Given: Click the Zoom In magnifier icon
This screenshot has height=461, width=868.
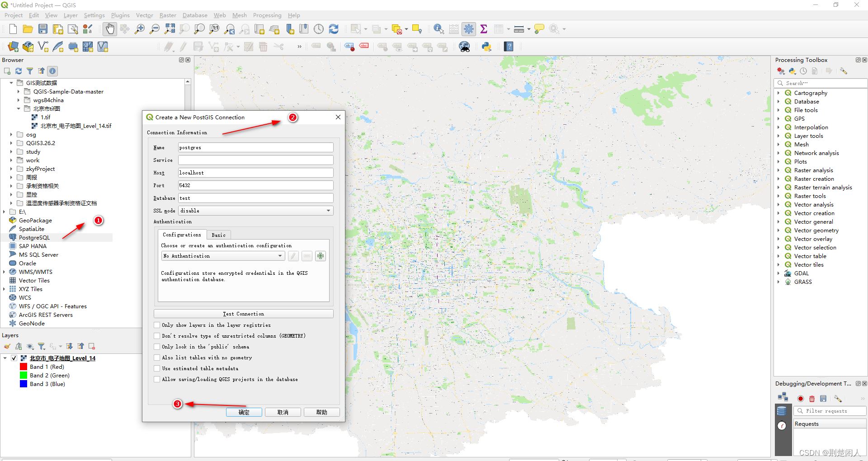Looking at the screenshot, I should (140, 29).
